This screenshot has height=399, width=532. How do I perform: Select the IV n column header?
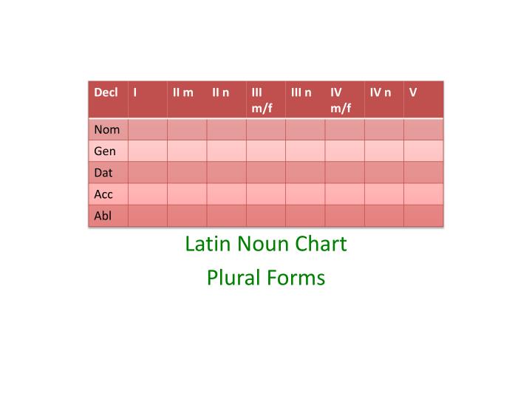click(384, 100)
